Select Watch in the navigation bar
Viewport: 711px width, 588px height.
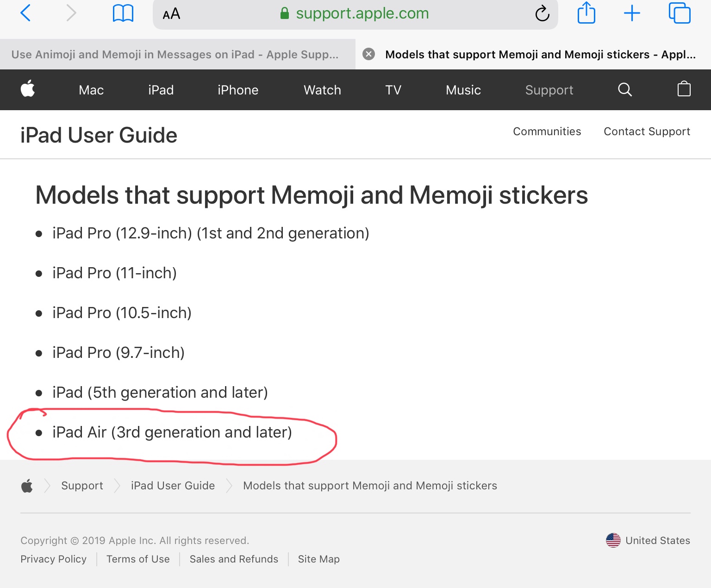click(322, 90)
